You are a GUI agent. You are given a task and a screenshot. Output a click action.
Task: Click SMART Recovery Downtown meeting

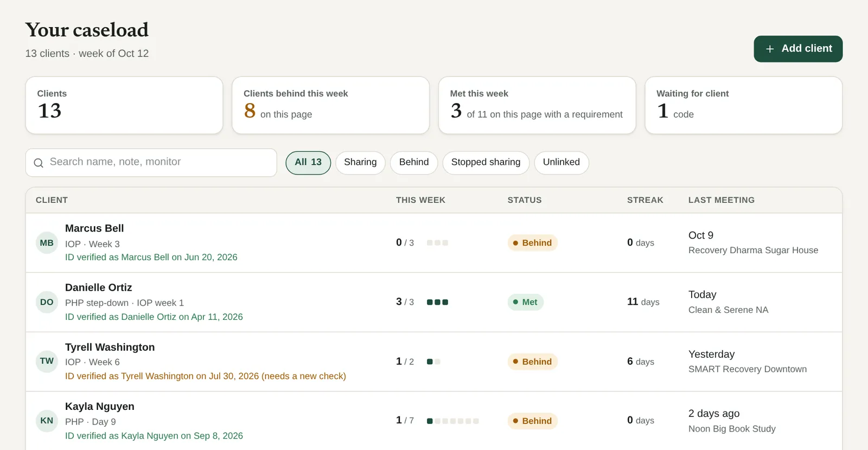[x=748, y=369]
